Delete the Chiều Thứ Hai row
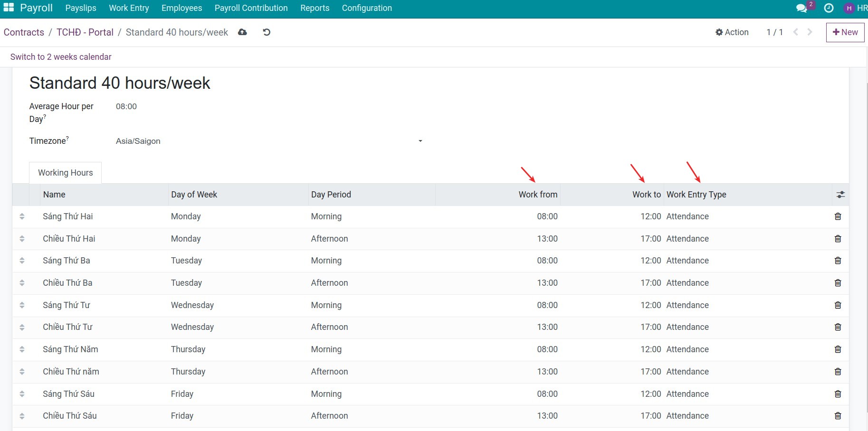This screenshot has width=868, height=431. 838,239
